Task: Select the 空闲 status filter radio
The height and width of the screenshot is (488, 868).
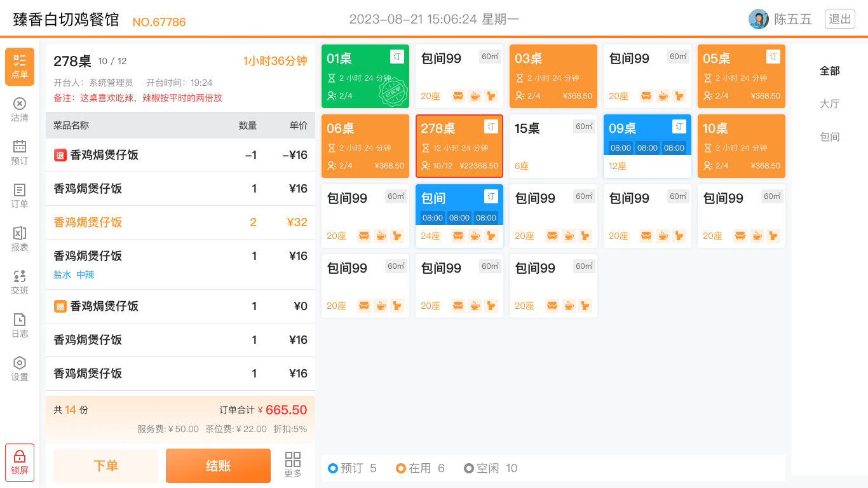Action: point(469,468)
